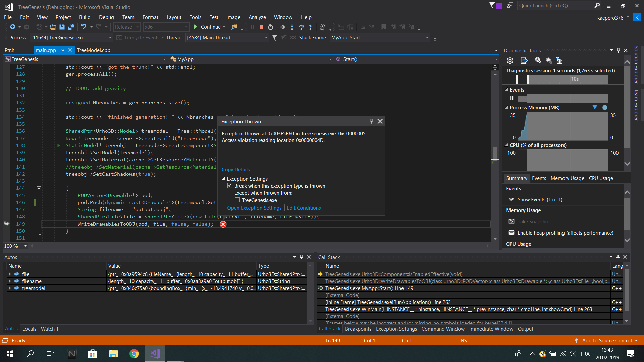This screenshot has width=644, height=362.
Task: Switch to the Memory Usage tab
Action: point(568,178)
